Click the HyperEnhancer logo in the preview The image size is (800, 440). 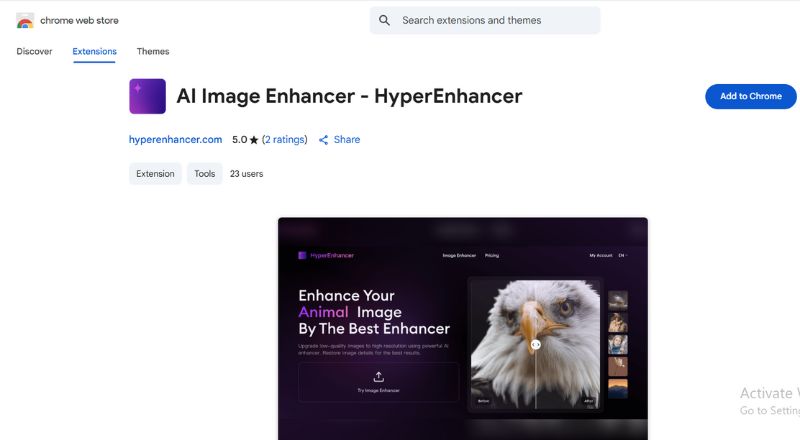326,255
